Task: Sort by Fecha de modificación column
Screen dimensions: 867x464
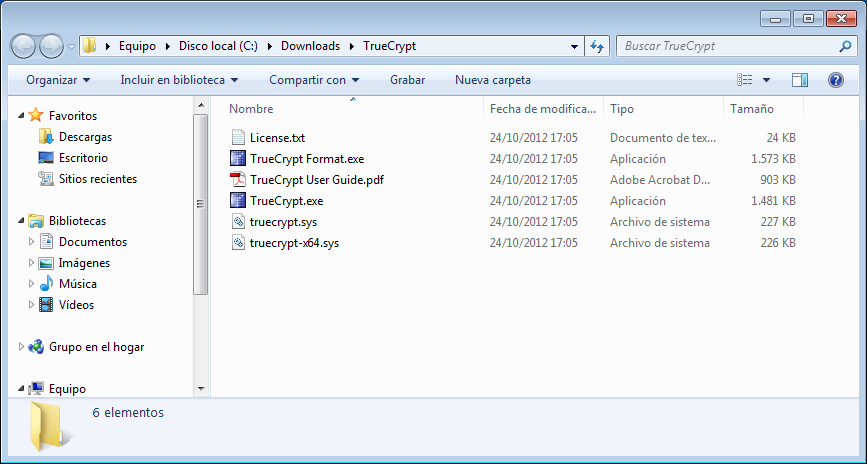Action: (x=544, y=109)
